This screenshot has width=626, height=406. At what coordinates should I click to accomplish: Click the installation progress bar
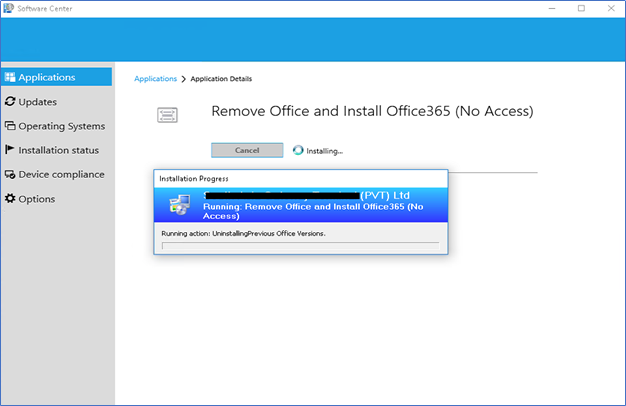(x=301, y=246)
